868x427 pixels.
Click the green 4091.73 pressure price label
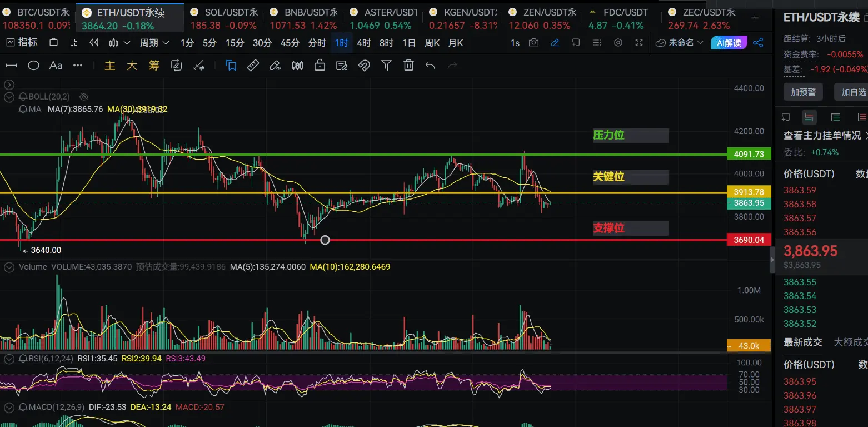[x=749, y=155]
